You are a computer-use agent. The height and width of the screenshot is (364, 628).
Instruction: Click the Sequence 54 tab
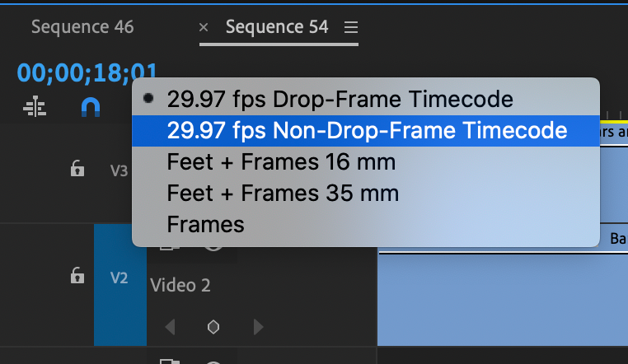coord(277,27)
